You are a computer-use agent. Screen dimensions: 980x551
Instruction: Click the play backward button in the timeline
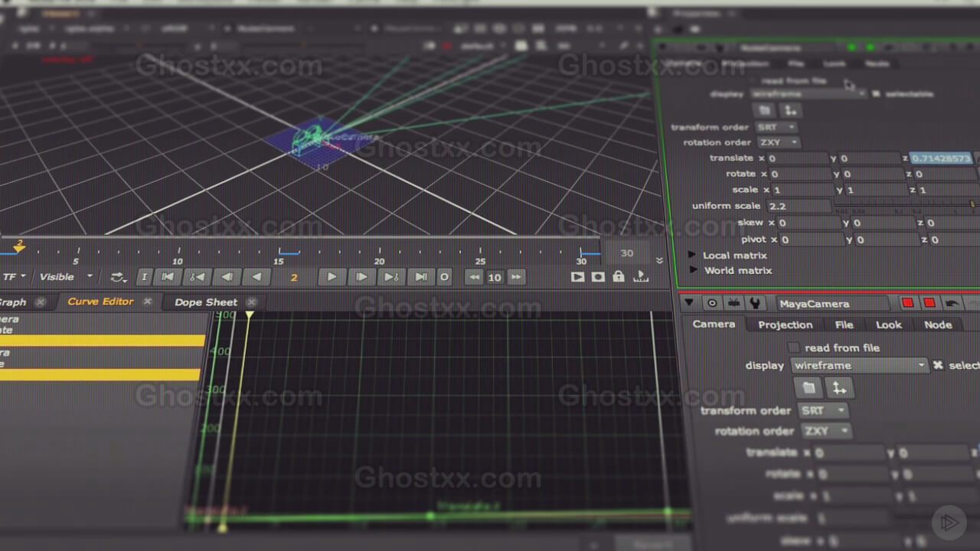click(x=256, y=277)
